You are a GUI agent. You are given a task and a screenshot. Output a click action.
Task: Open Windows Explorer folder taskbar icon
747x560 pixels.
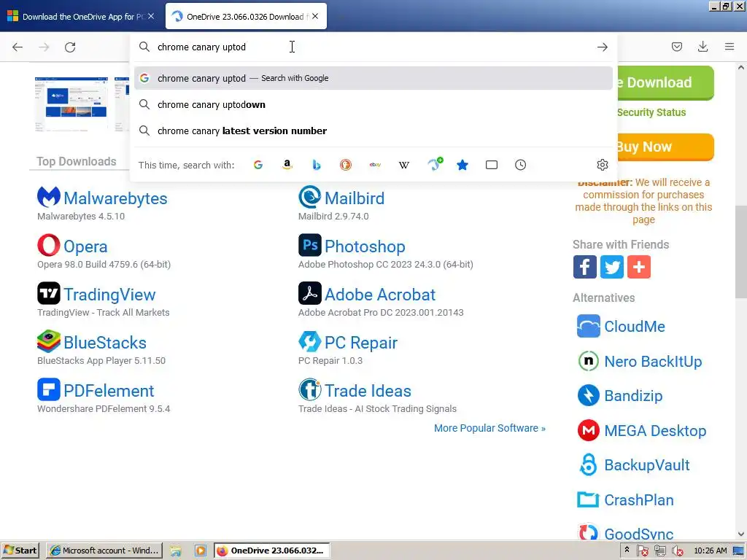pyautogui.click(x=176, y=551)
